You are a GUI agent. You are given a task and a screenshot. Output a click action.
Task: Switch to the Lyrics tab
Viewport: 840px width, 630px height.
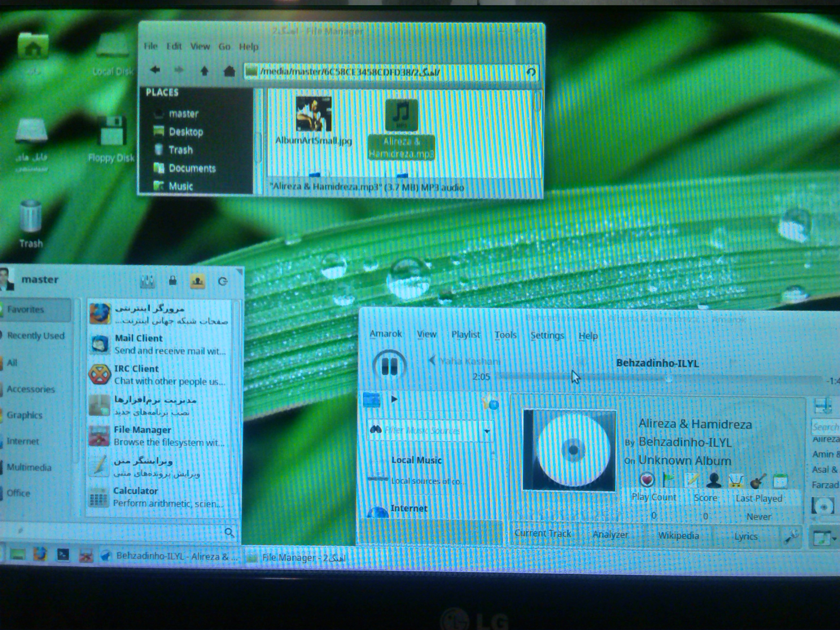coord(745,536)
